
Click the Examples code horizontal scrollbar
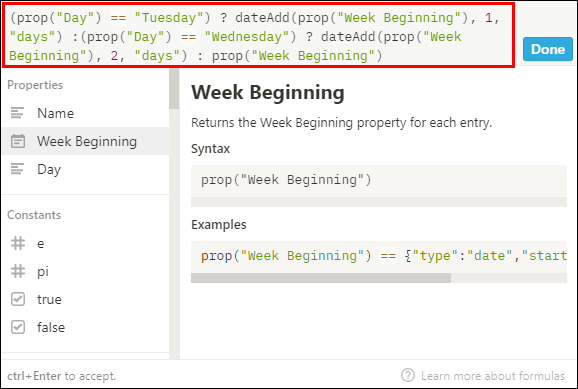pos(321,278)
